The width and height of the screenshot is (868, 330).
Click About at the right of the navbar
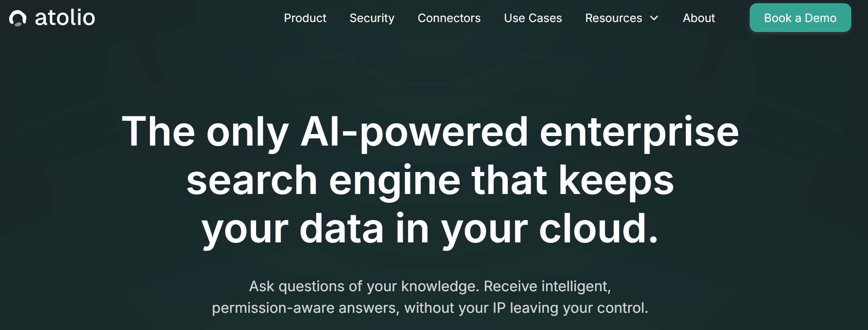click(699, 18)
